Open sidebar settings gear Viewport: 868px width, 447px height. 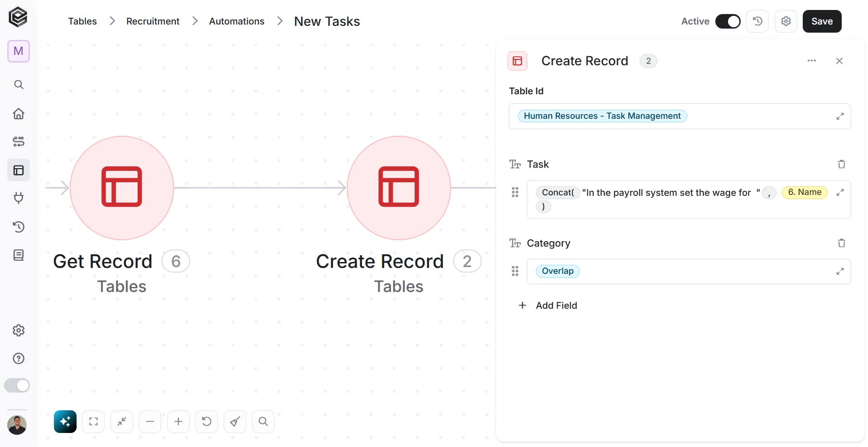[x=19, y=330]
